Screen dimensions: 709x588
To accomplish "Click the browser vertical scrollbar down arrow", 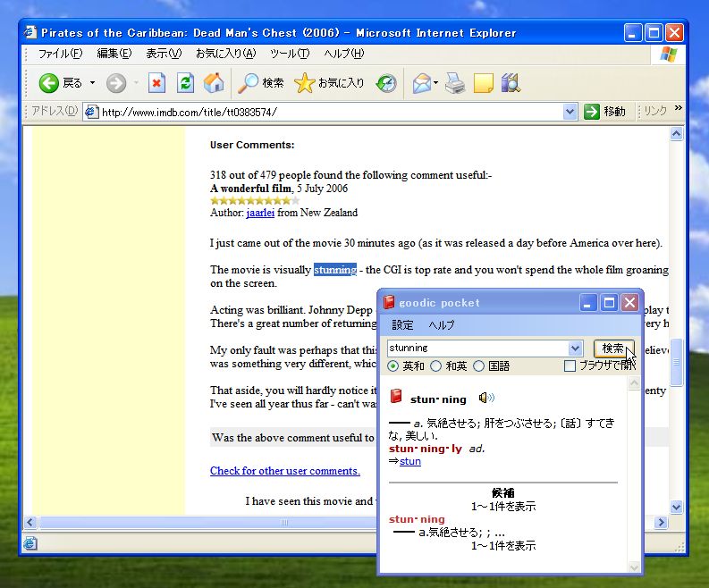I will (x=677, y=507).
